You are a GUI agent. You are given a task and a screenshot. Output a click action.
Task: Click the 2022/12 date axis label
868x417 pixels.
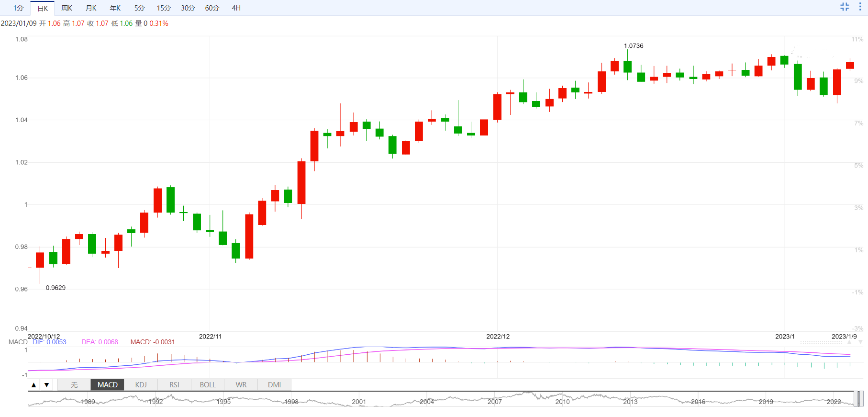(x=498, y=337)
